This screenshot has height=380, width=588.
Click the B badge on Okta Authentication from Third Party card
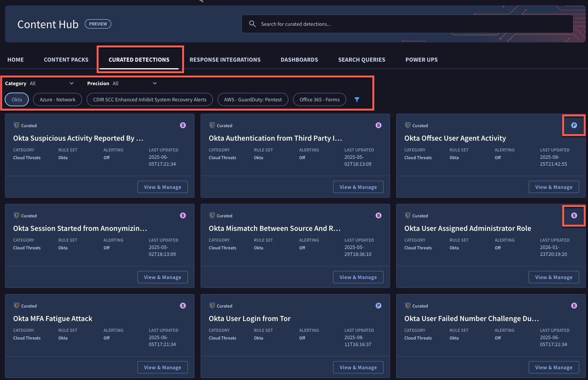(379, 125)
